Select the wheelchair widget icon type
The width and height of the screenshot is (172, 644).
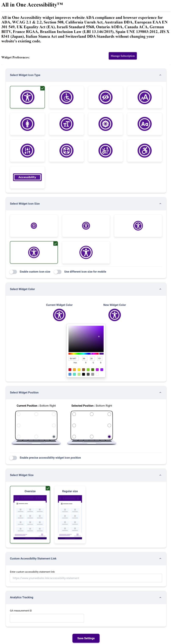(66, 97)
